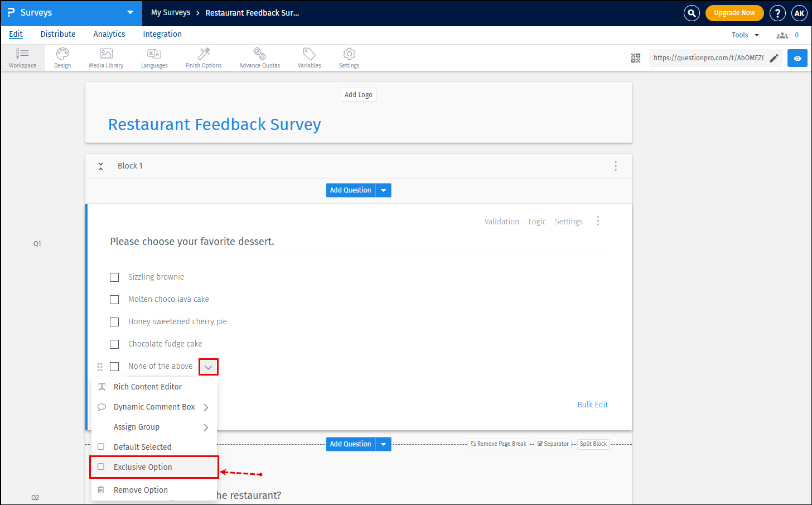Show the survey QR code
The width and height of the screenshot is (812, 505).
[636, 57]
